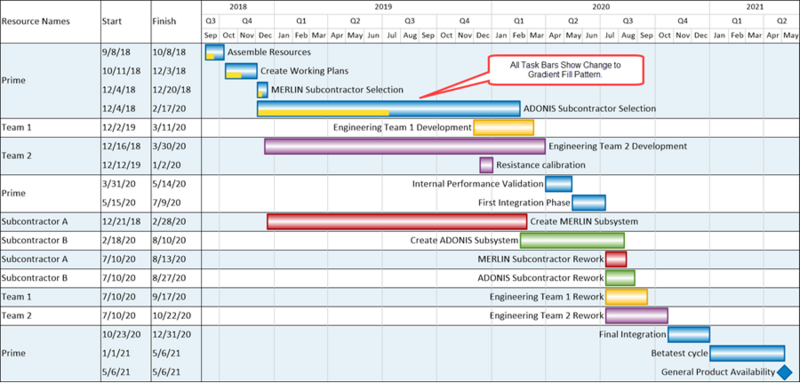Select the 2019 year header
The image size is (800, 383).
pyautogui.click(x=383, y=7)
